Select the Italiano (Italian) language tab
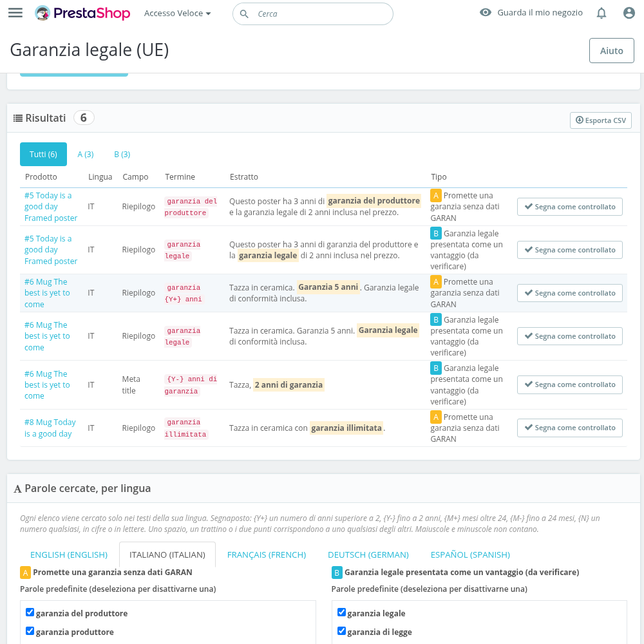 [x=167, y=555]
